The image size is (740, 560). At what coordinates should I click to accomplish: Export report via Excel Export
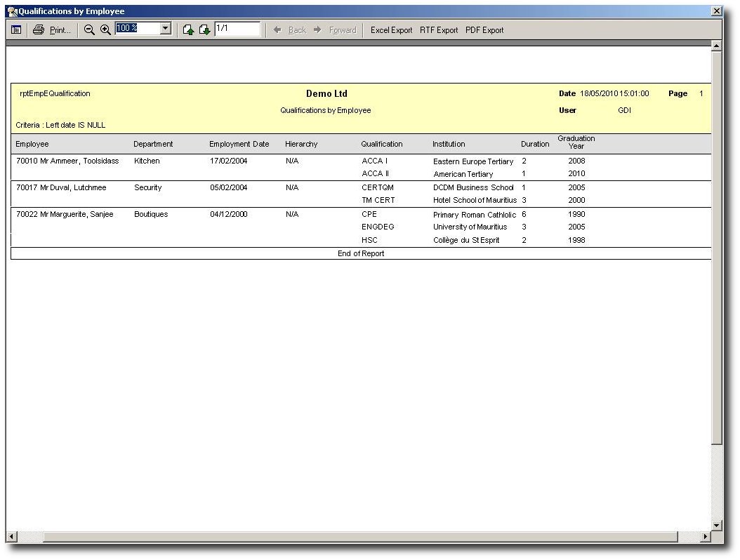(391, 30)
